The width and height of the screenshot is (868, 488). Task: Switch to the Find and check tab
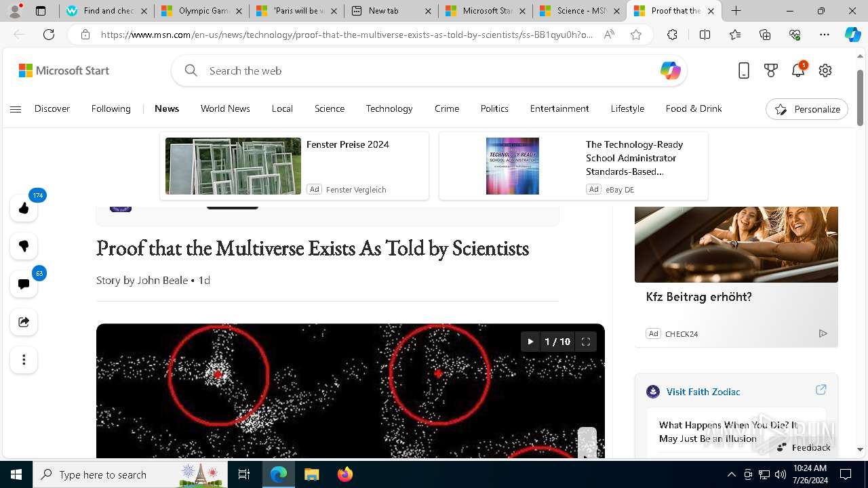coord(107,11)
